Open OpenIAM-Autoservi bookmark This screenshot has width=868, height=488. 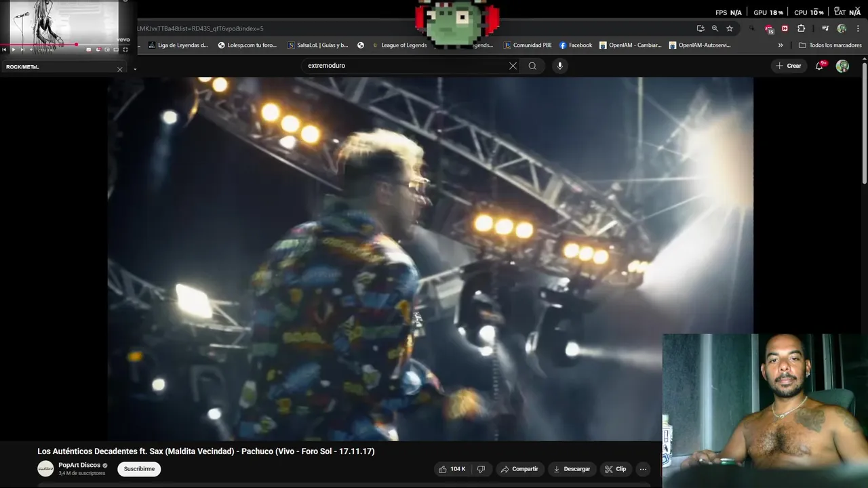coord(700,45)
